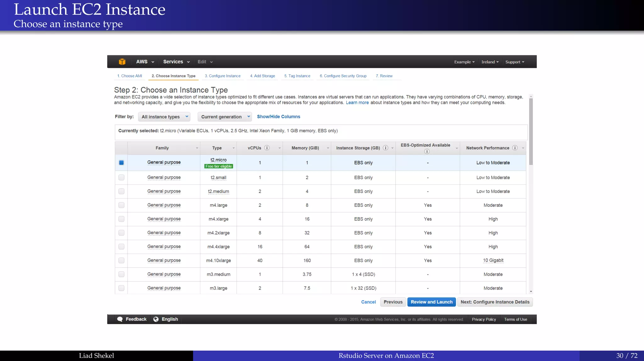Click the vertical scrollbar thumb
This screenshot has width=644, height=361.
pyautogui.click(x=531, y=132)
